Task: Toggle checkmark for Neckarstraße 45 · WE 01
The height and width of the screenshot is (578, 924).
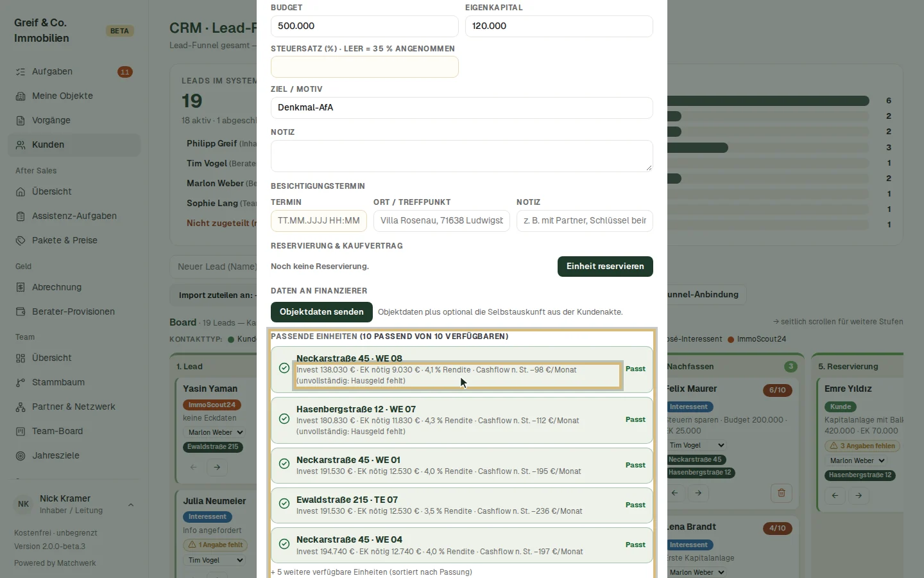Action: click(x=284, y=464)
